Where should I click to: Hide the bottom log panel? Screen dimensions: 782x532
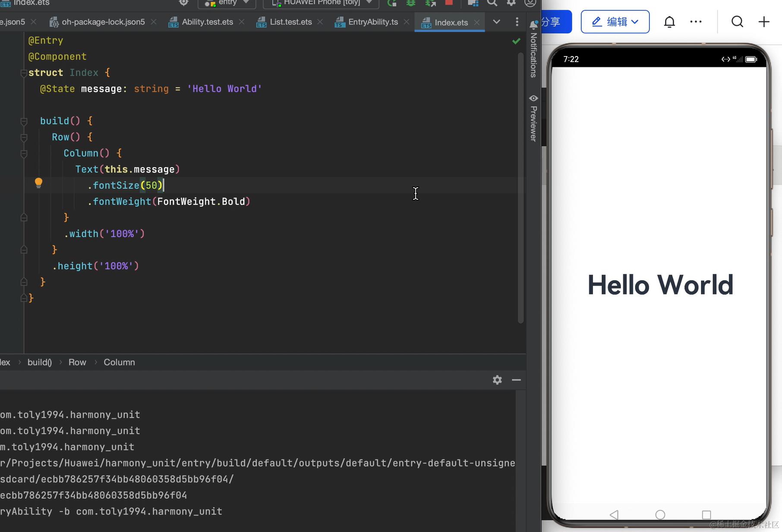tap(516, 380)
